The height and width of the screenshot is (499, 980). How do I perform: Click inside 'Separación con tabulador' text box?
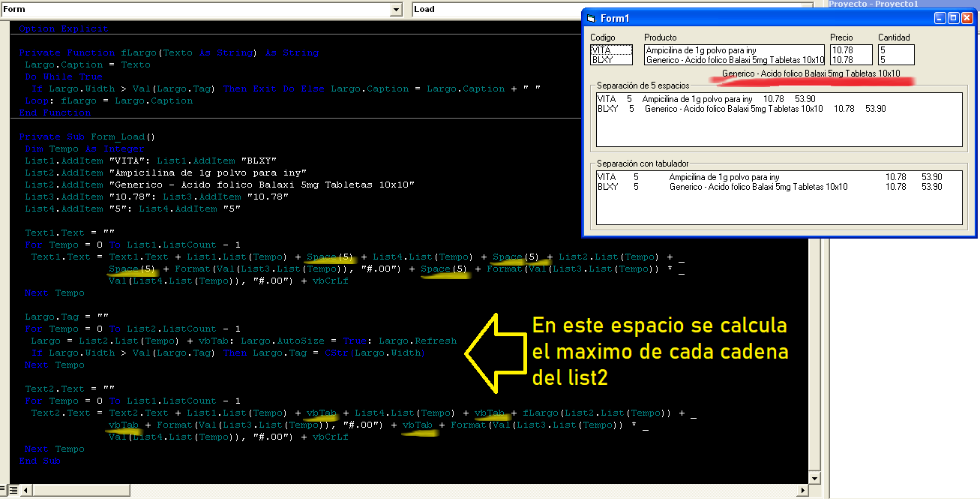[778, 206]
